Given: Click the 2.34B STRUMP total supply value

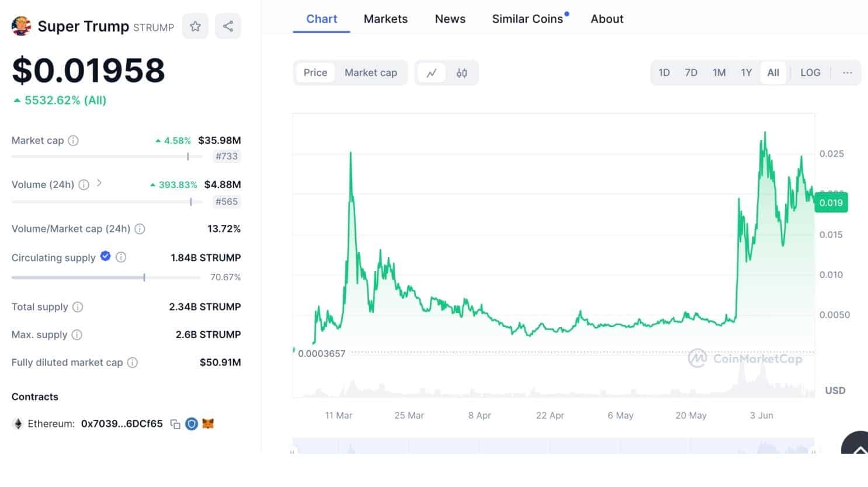Looking at the screenshot, I should [x=205, y=307].
